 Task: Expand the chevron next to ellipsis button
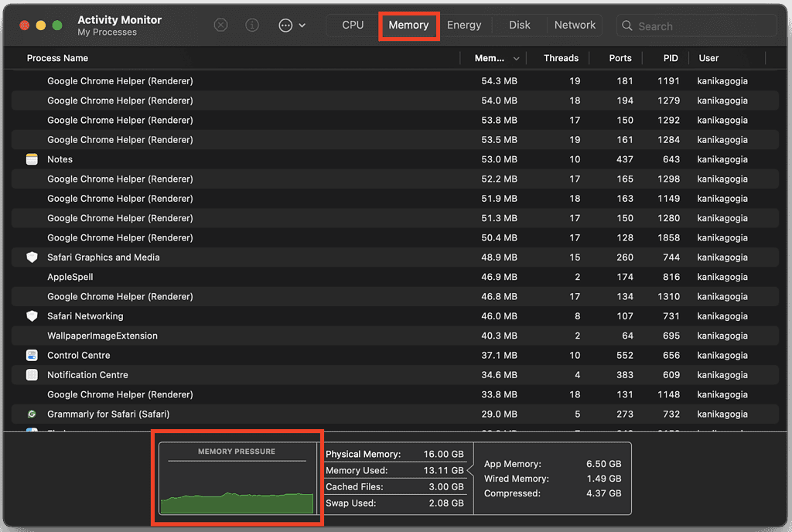(302, 26)
